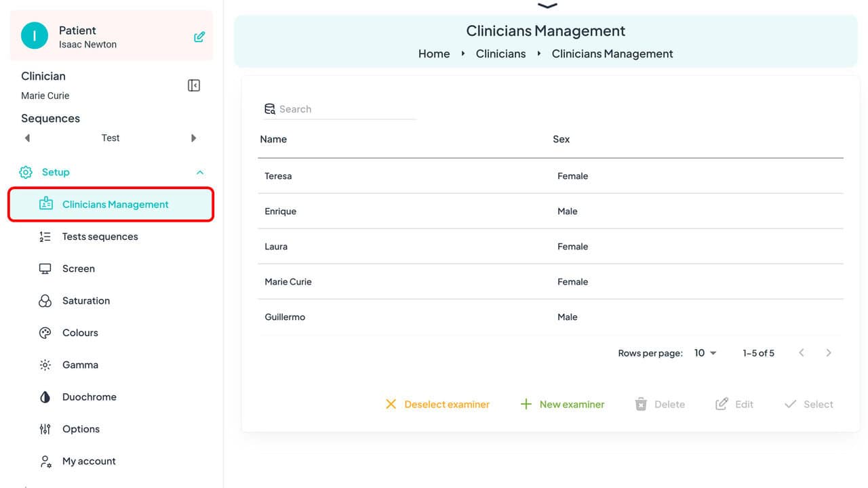The image size is (868, 488).
Task: Click the New examiner button
Action: pos(562,404)
